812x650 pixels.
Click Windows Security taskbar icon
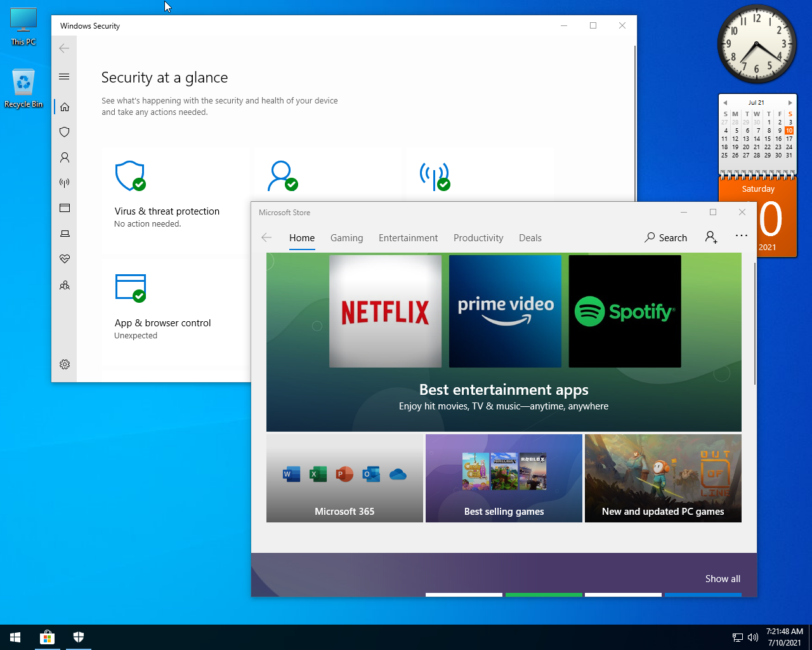point(78,637)
